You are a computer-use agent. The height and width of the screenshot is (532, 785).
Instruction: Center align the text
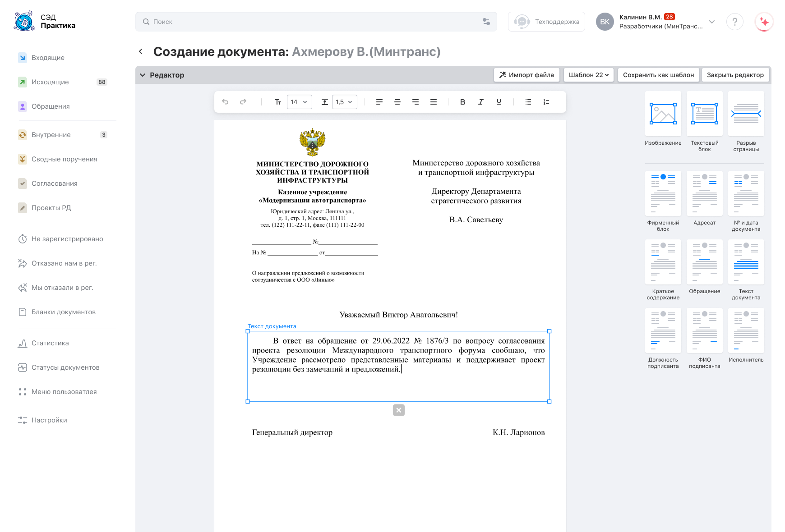click(397, 102)
